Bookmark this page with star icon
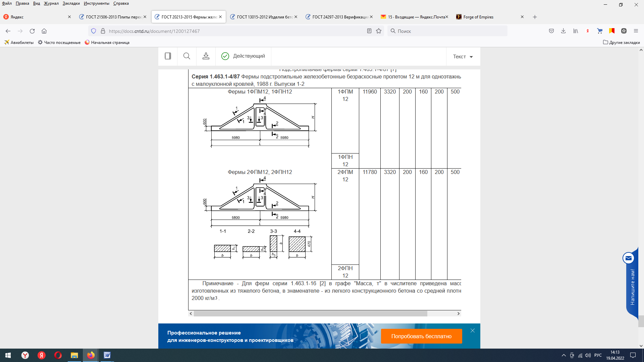This screenshot has height=362, width=644. coord(379,31)
